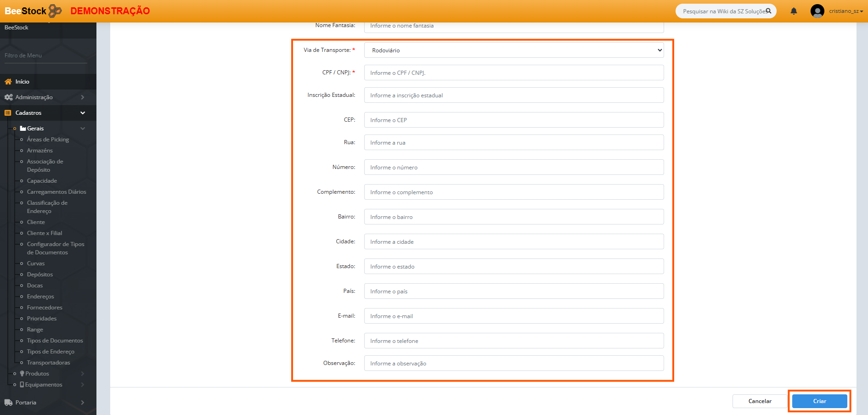Click the notification bell icon
This screenshot has width=868, height=415.
794,11
